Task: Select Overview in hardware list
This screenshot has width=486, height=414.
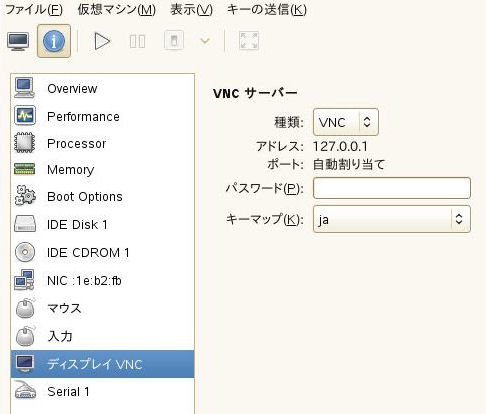Action: pos(102,88)
